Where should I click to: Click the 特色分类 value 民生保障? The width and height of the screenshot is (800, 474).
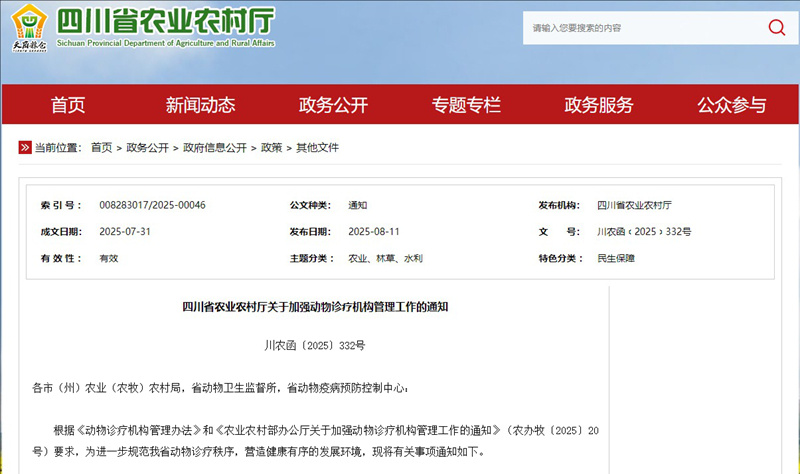(x=616, y=258)
